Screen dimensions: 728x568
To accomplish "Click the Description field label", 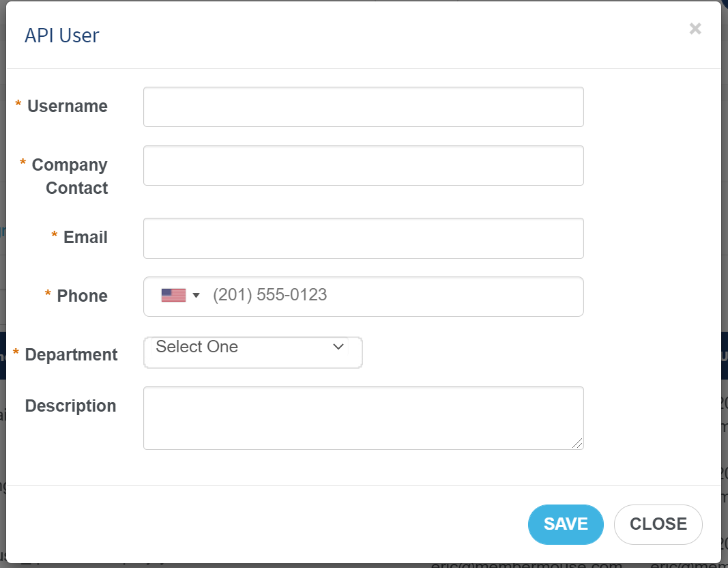I will 70,406.
